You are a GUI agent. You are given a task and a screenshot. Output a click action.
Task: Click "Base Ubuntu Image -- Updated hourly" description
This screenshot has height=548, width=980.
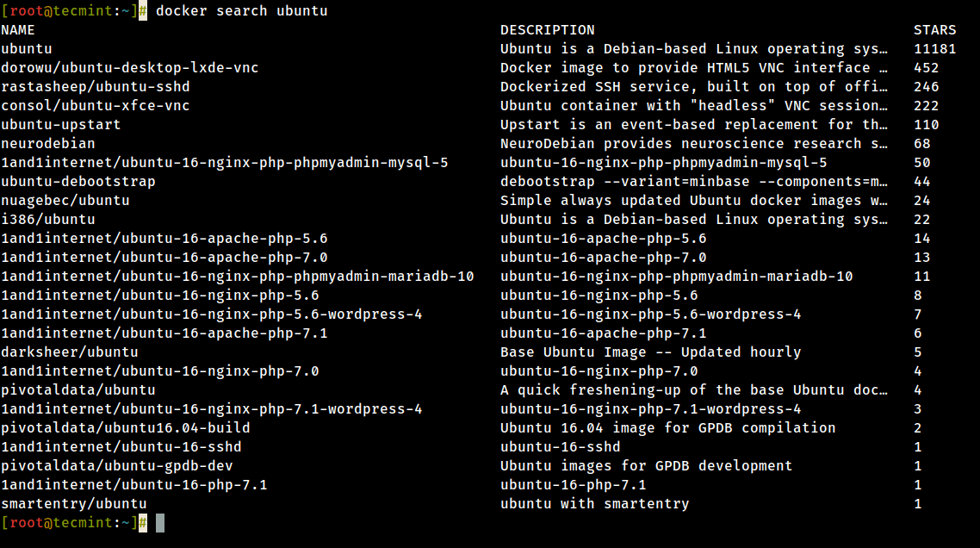[650, 352]
